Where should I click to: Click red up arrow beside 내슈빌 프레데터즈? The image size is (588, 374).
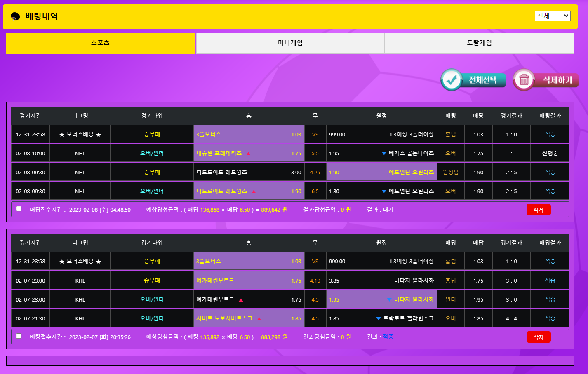248,154
